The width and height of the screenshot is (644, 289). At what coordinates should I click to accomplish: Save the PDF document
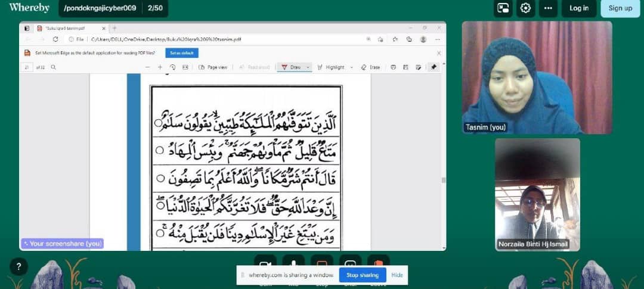tap(406, 67)
